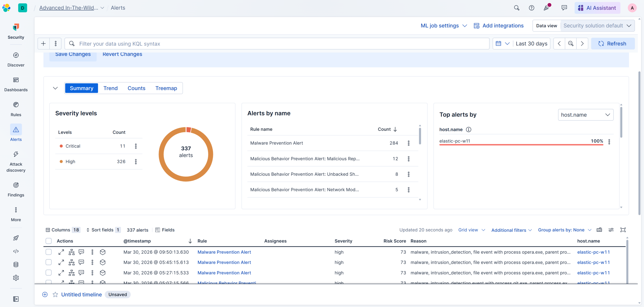Screen dimensions: 644x307
Task: Click the full screen table icon
Action: (623, 230)
